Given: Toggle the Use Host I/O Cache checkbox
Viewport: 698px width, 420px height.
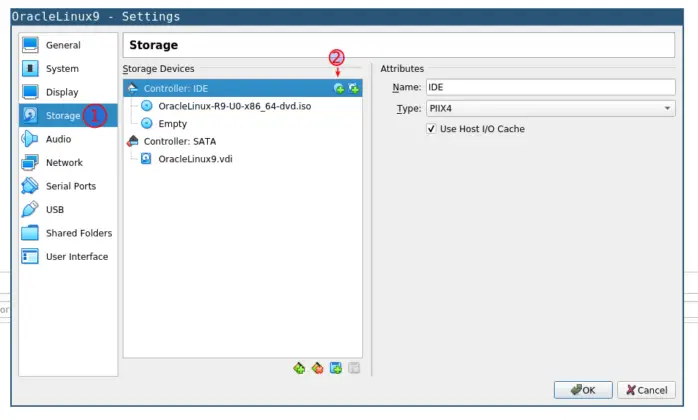Looking at the screenshot, I should click(432, 129).
